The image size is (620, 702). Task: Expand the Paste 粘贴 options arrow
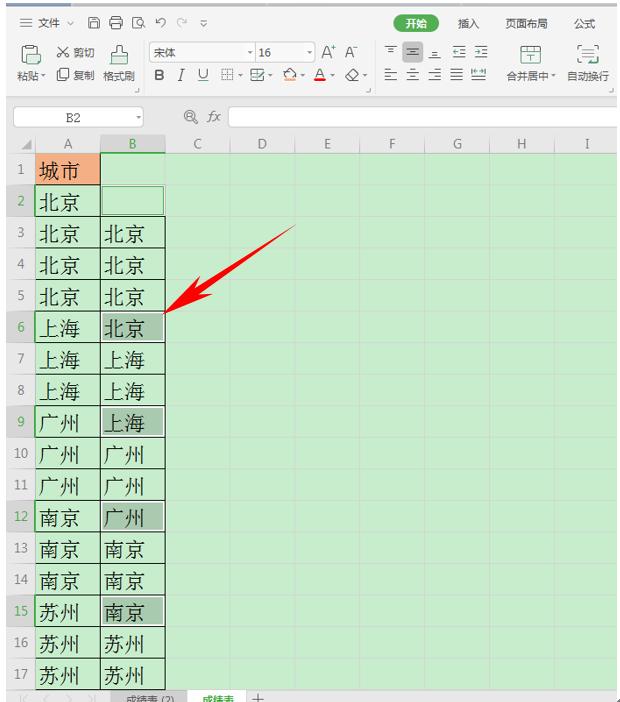(x=43, y=76)
